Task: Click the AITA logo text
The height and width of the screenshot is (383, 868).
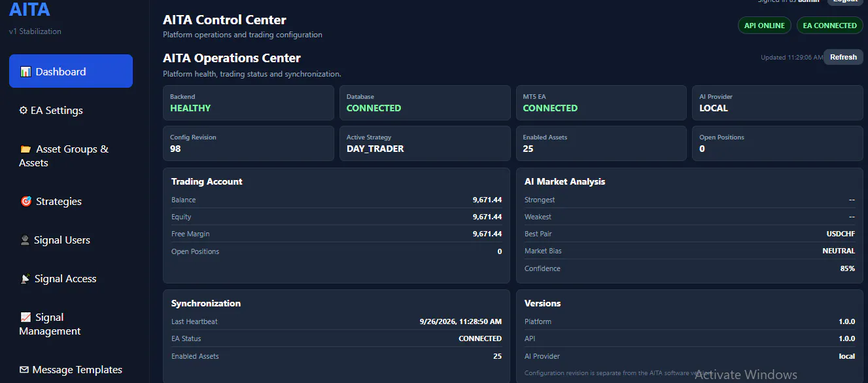Action: coord(29,10)
